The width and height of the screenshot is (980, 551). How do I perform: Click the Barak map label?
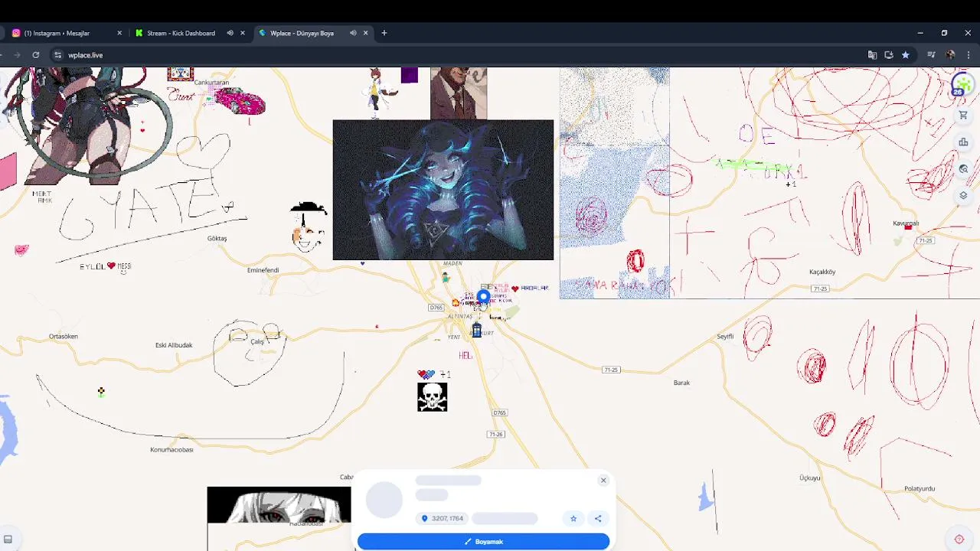point(681,383)
